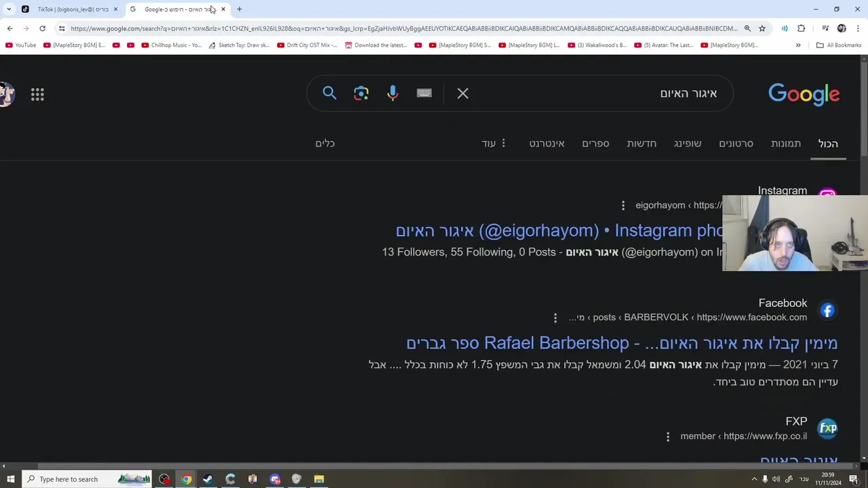Open the Google apps grid icon
The width and height of the screenshot is (868, 488).
coord(37,95)
